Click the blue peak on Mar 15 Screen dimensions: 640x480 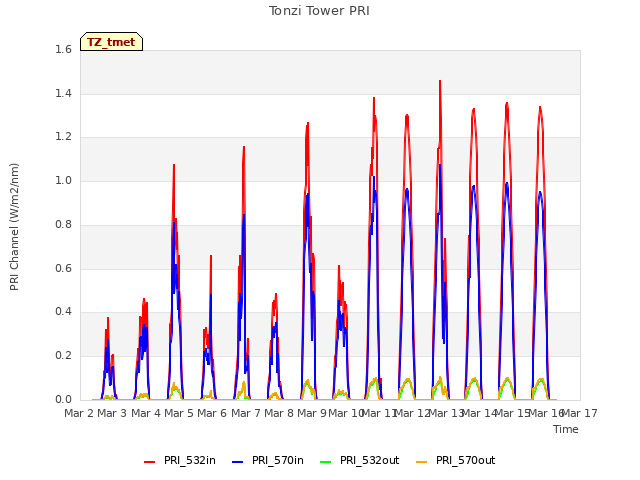coord(507,183)
